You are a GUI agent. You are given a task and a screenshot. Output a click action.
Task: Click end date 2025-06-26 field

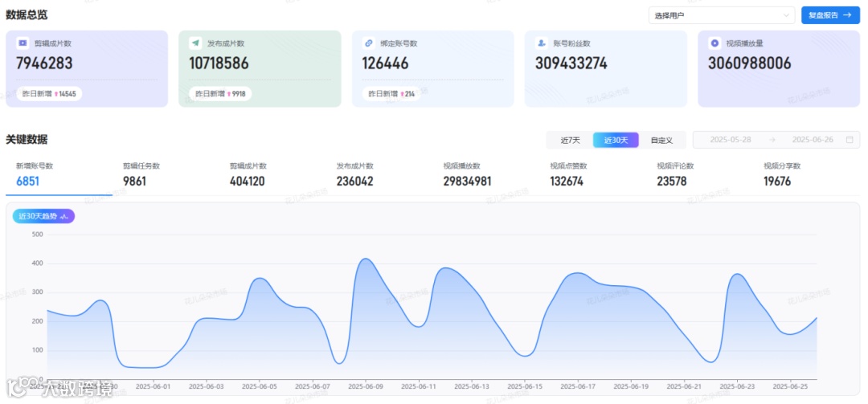click(813, 140)
